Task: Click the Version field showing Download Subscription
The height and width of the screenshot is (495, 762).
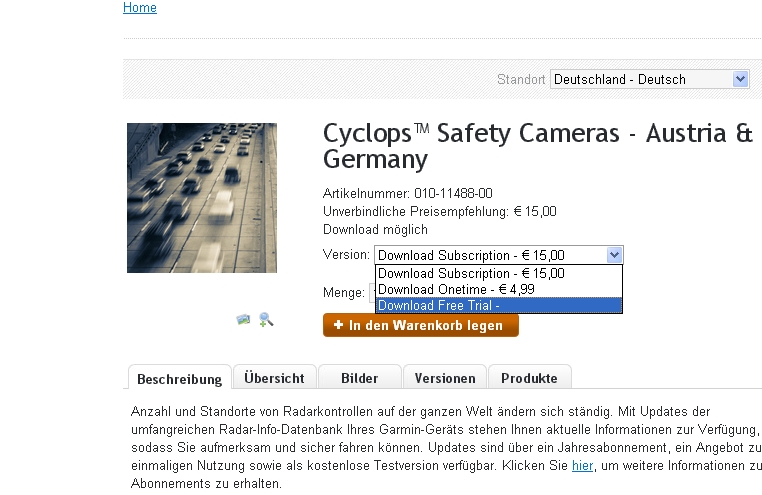Action: point(499,255)
